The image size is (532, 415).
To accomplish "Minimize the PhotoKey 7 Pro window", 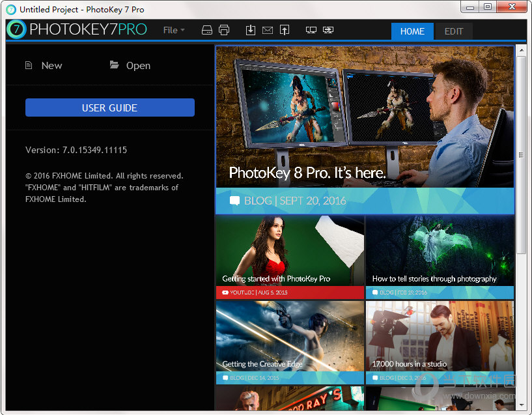I will point(470,7).
